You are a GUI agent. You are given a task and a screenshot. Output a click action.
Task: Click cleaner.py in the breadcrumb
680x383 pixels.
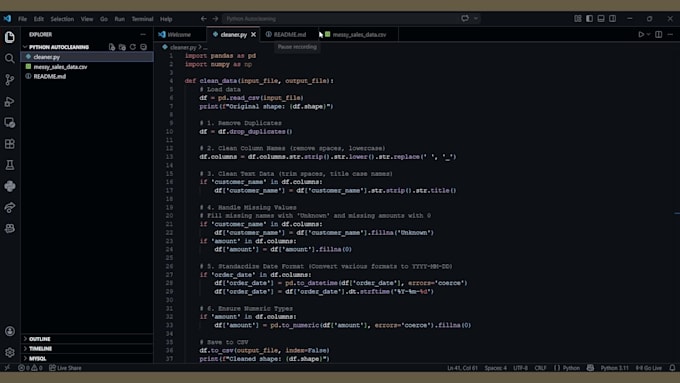pos(183,47)
